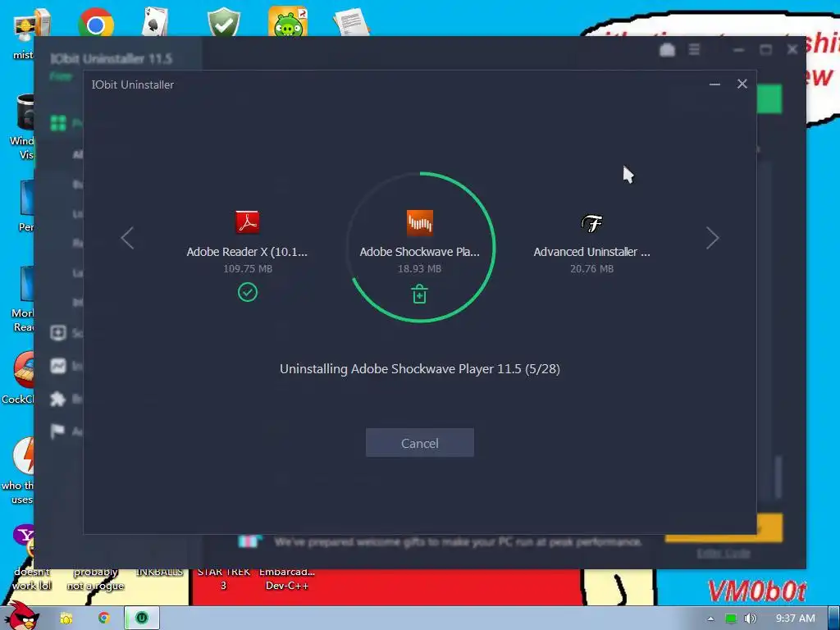Click the trash bin icon under Shockwave
This screenshot has height=630, width=840.
tap(419, 294)
